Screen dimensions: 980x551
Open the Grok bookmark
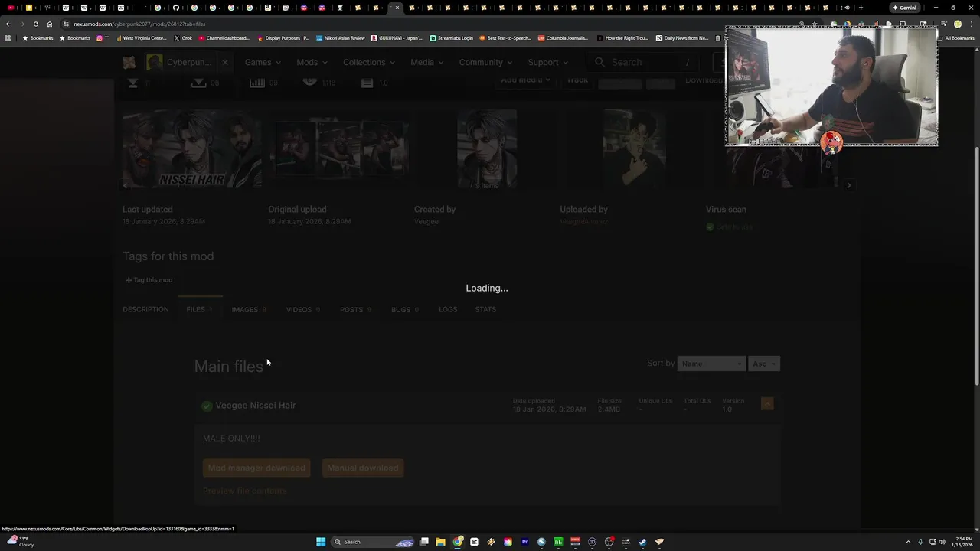click(183, 38)
